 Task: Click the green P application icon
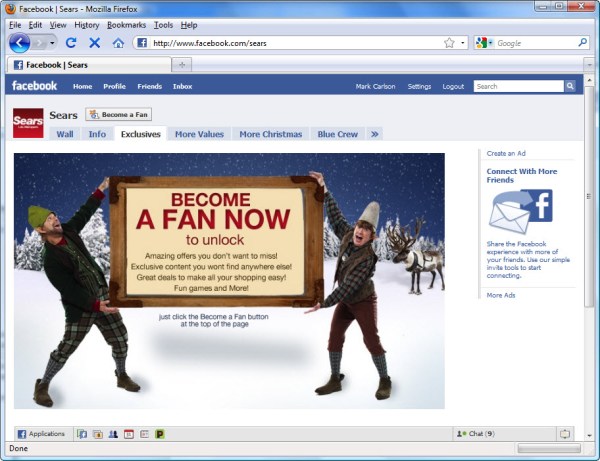pos(160,434)
